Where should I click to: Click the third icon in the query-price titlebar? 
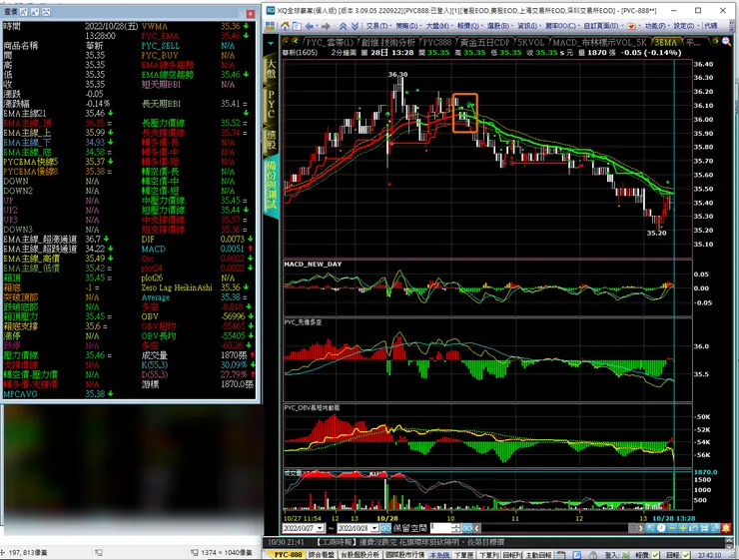[x=46, y=12]
